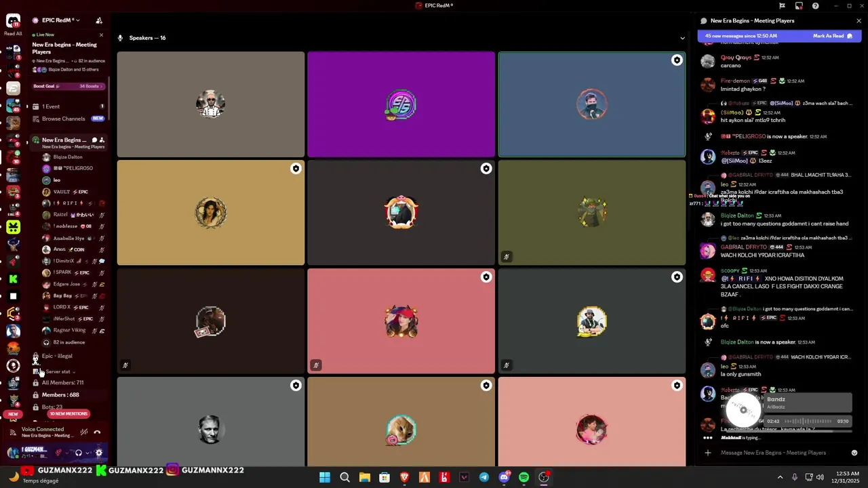Jump to 10 NEW MENTIONS

tap(68, 413)
